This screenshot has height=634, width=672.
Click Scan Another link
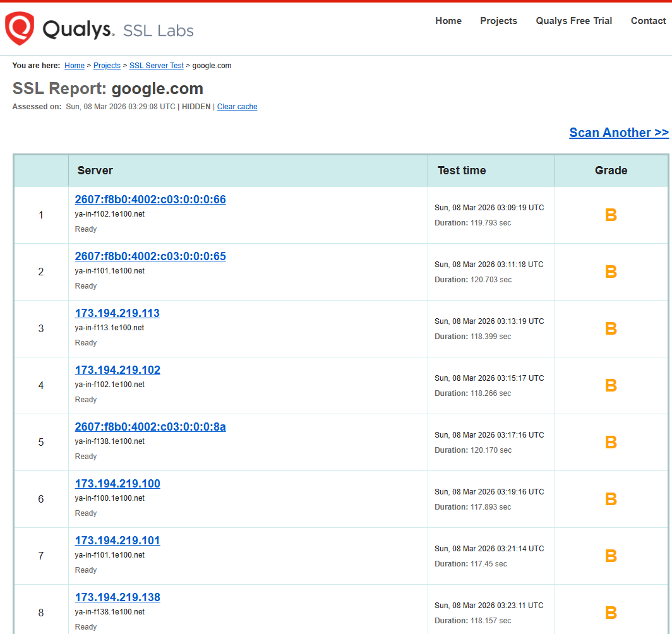pos(618,133)
